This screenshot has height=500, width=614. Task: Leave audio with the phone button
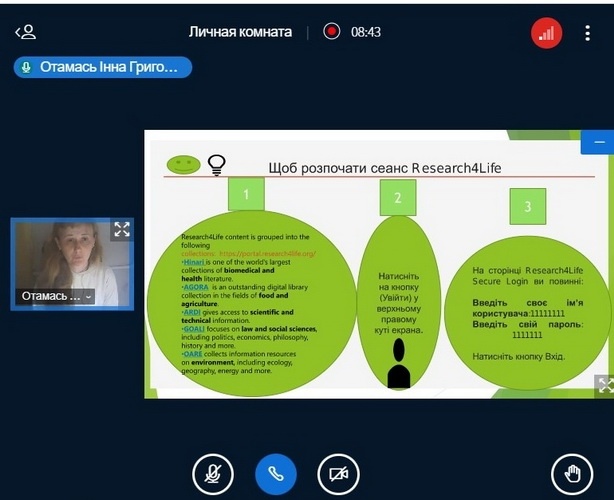point(276,475)
